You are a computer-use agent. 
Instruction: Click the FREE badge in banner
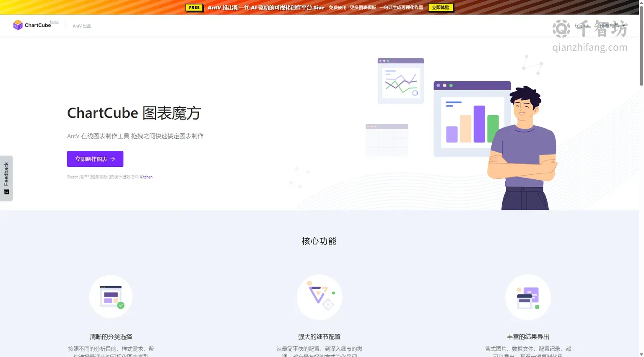(195, 8)
